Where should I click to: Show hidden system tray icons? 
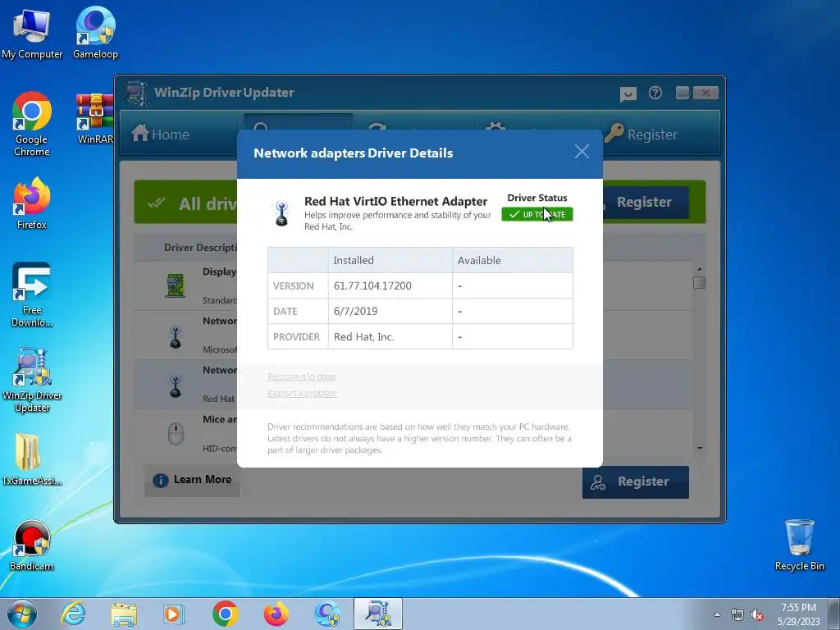[717, 614]
